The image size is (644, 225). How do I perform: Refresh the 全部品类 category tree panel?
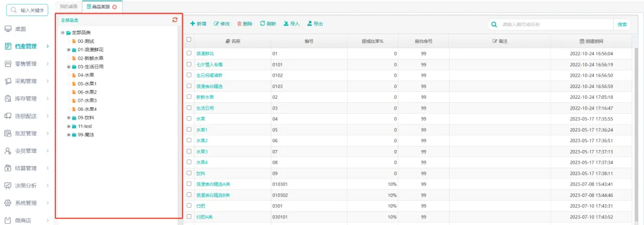(175, 20)
